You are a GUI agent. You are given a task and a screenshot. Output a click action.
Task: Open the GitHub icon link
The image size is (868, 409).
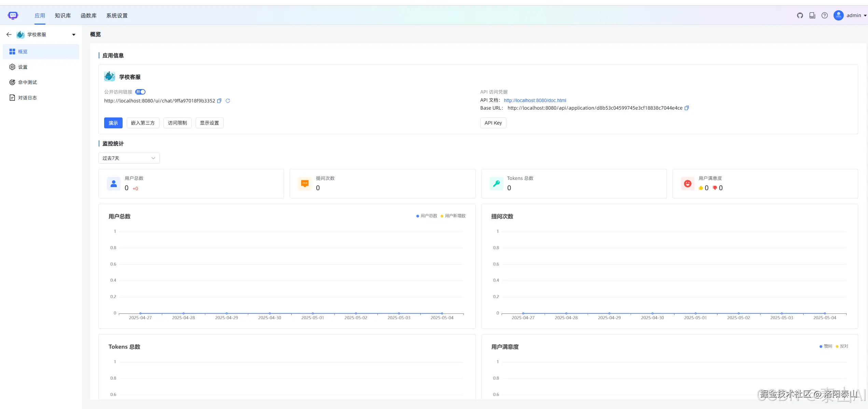click(x=800, y=15)
